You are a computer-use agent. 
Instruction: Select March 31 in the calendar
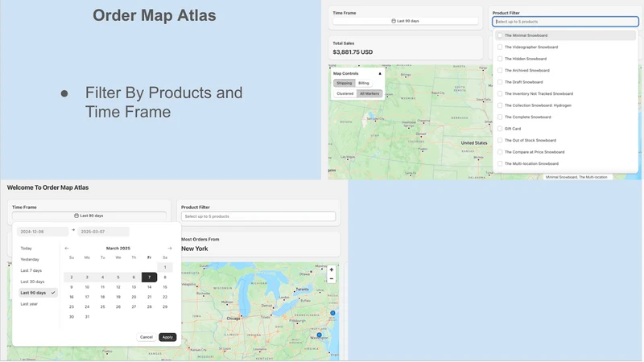pos(87,316)
